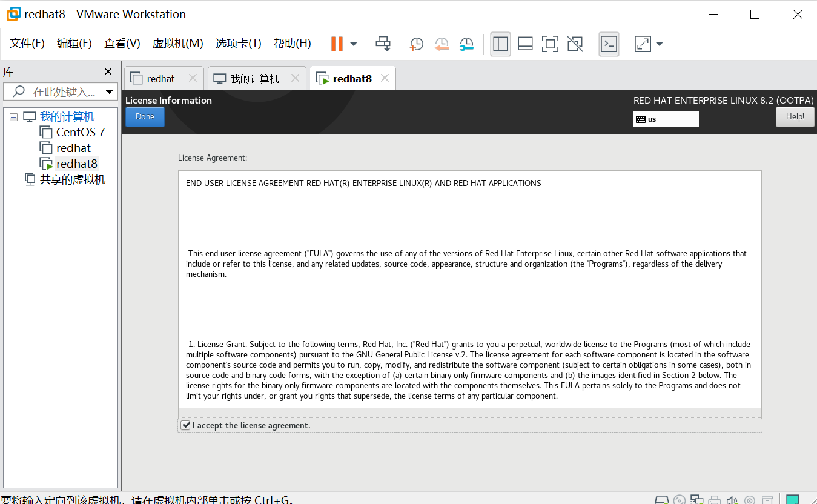Open the 虚拟机(M) menu

tap(177, 44)
